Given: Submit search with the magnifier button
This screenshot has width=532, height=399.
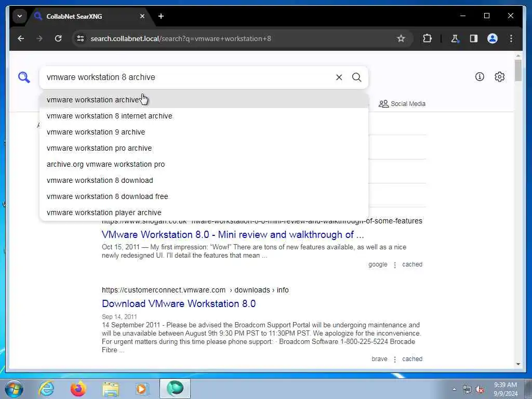Looking at the screenshot, I should tap(356, 77).
